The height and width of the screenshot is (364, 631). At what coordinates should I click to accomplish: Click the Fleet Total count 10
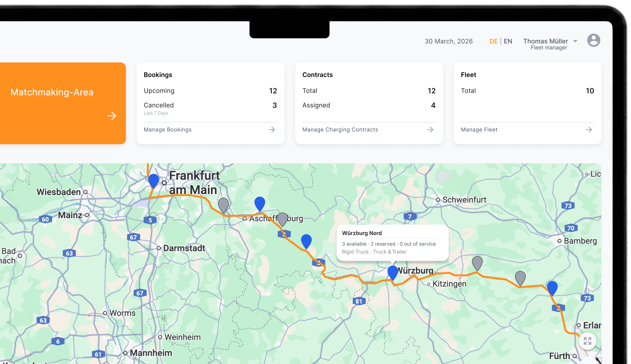pyautogui.click(x=590, y=91)
